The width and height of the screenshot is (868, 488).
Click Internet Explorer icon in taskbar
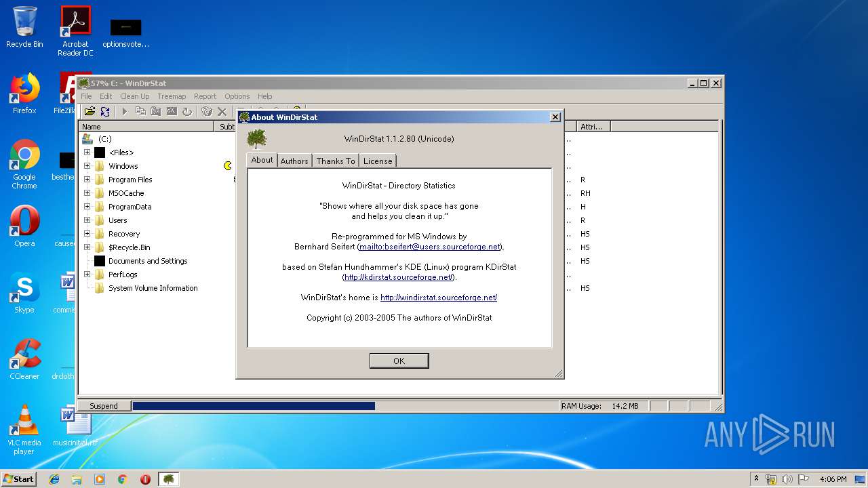pyautogui.click(x=54, y=479)
